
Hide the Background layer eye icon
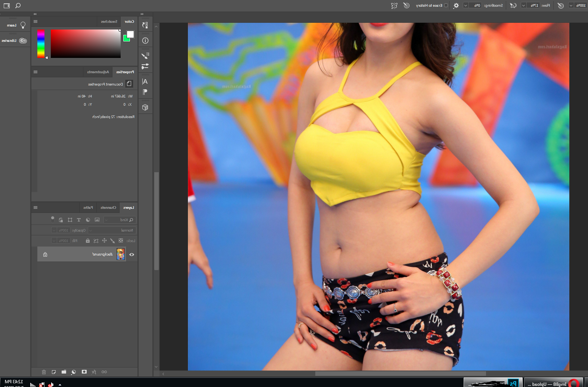[x=131, y=255]
